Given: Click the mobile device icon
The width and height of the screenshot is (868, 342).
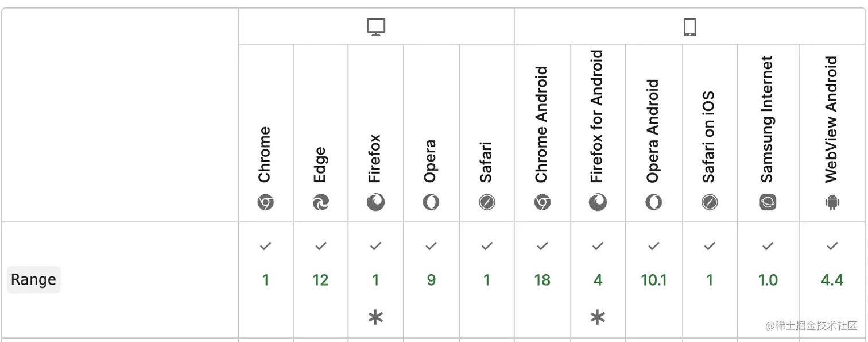Looking at the screenshot, I should pyautogui.click(x=690, y=27).
